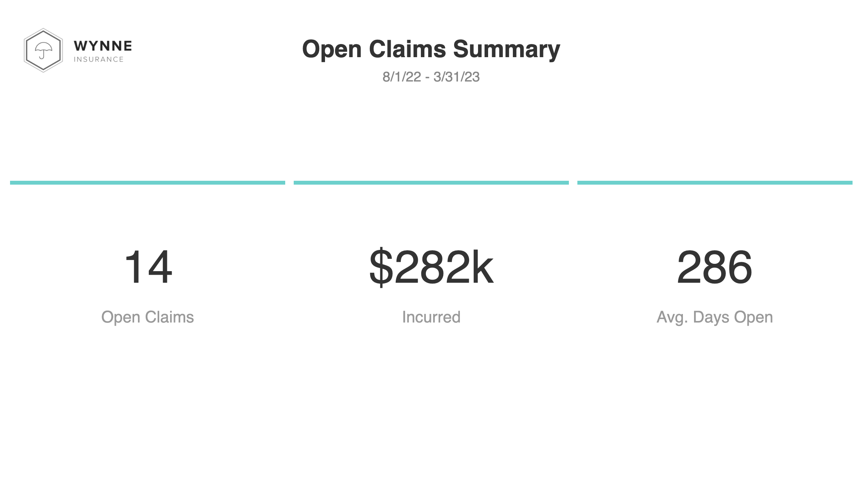
Task: Click the 286 metric value
Action: [715, 267]
